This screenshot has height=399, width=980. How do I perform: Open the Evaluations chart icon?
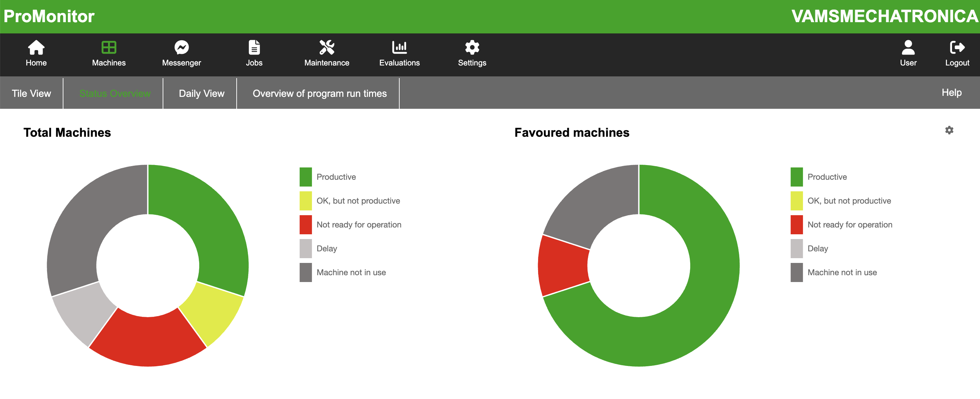pos(399,47)
